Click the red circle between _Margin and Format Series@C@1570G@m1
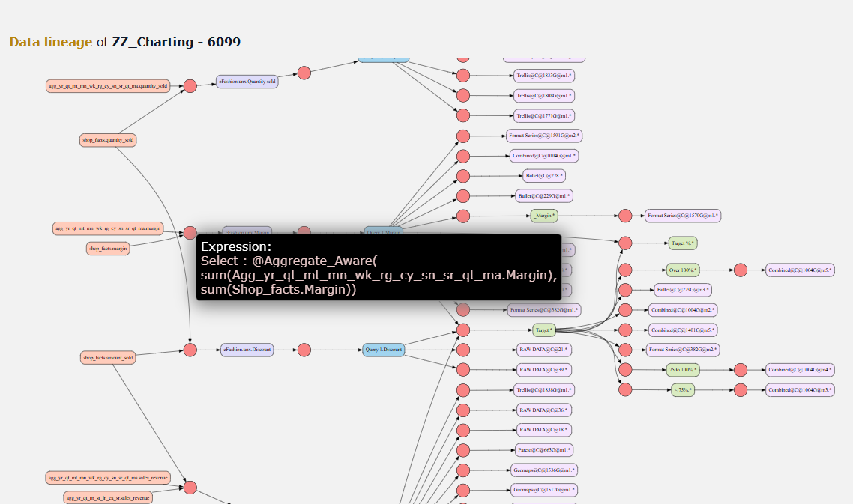Viewport: 853px width, 504px height. point(625,216)
